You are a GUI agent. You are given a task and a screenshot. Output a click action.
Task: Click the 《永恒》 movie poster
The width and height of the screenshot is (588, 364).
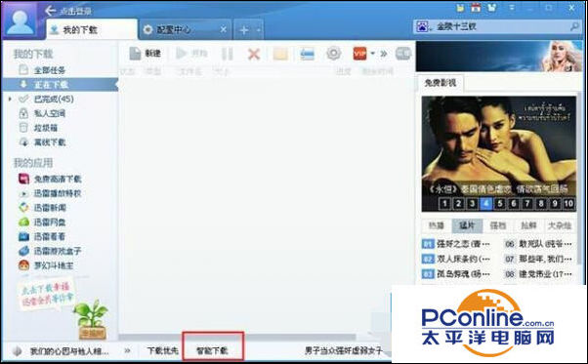(x=499, y=153)
